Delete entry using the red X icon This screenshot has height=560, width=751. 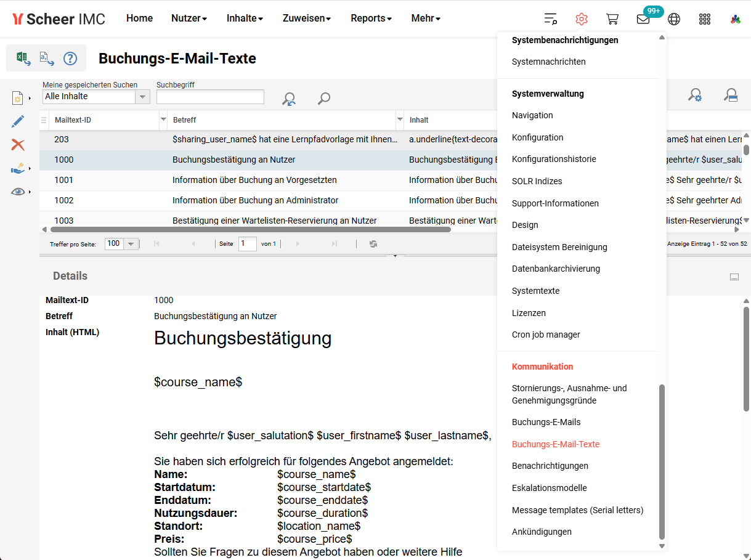point(18,145)
